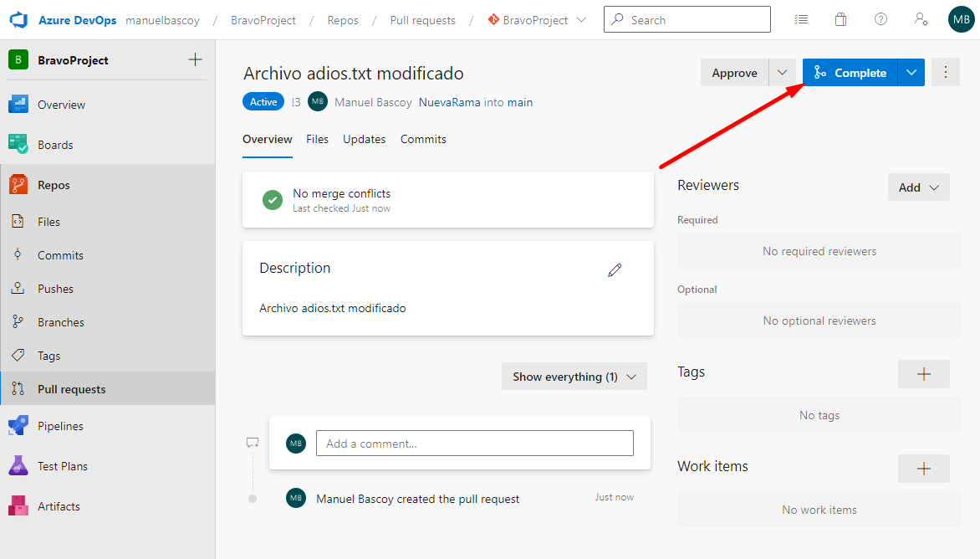Open the Show everything (1) filter dropdown

pyautogui.click(x=574, y=377)
